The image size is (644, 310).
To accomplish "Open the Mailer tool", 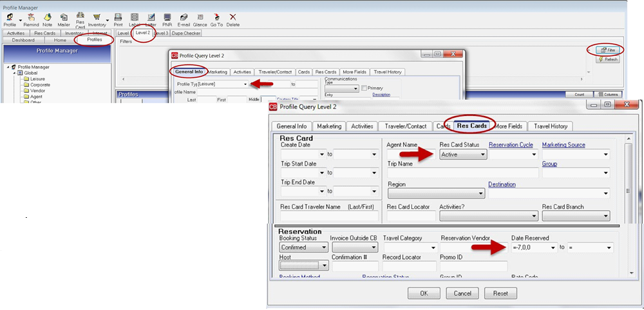I will point(64,17).
